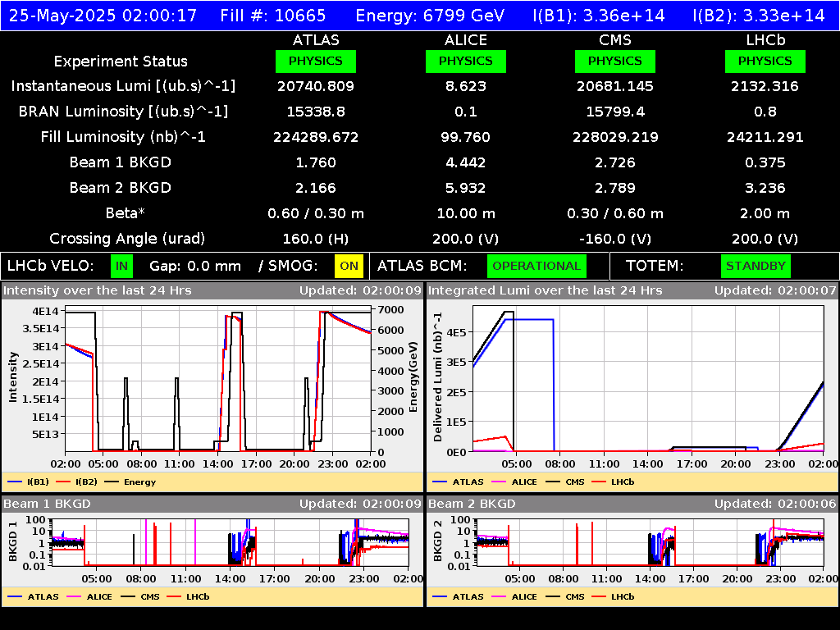
Task: Click the Beam 1 BKGD plot title
Action: coord(47,504)
